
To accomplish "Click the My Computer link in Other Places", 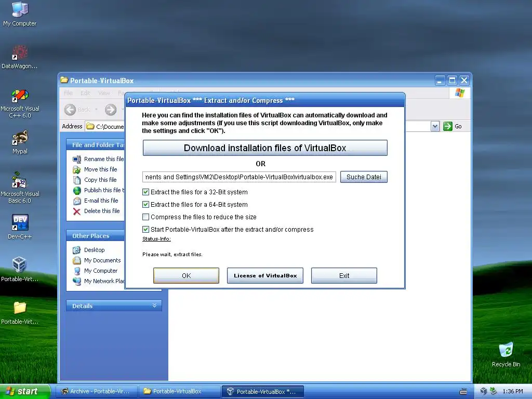I will point(101,271).
